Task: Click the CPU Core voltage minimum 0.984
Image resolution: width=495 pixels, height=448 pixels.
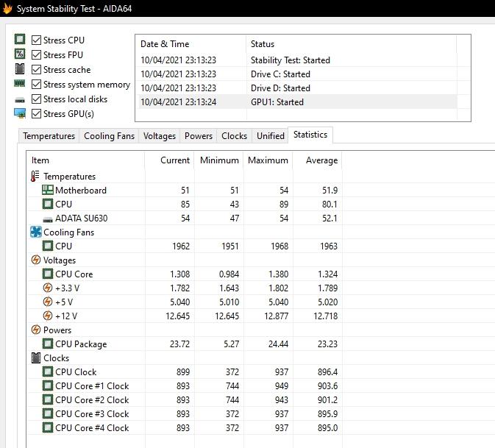Action: [229, 274]
